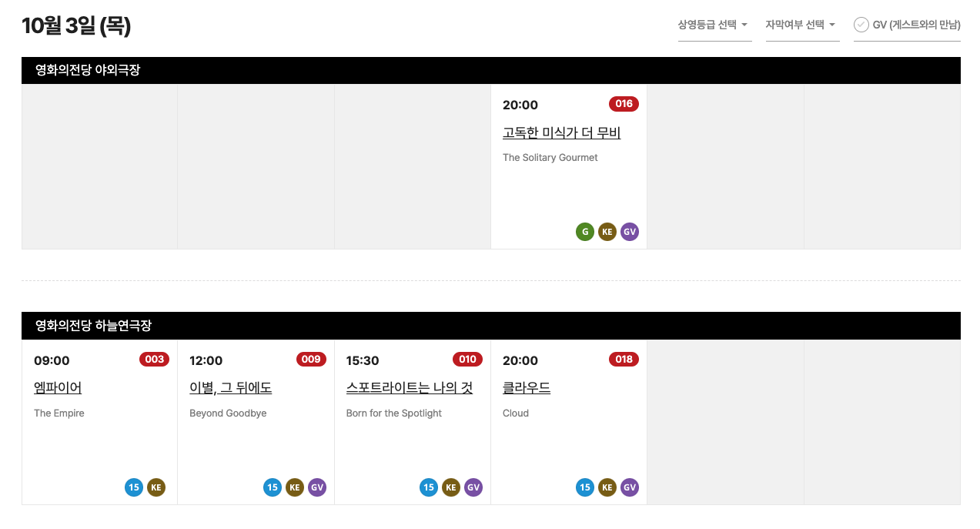Click the English title The Empire
Screen dimensions: 980x529
click(59, 413)
